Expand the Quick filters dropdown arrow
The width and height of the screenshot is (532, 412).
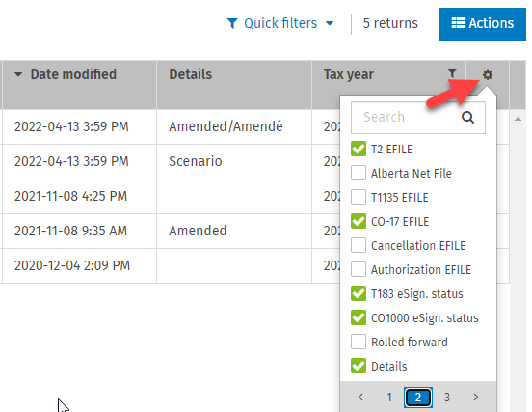click(330, 23)
